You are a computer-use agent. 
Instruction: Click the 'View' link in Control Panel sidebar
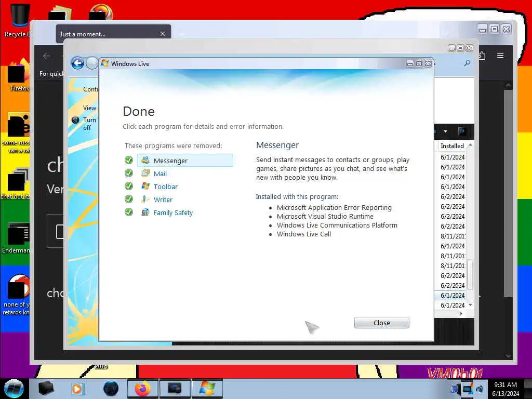tap(89, 108)
